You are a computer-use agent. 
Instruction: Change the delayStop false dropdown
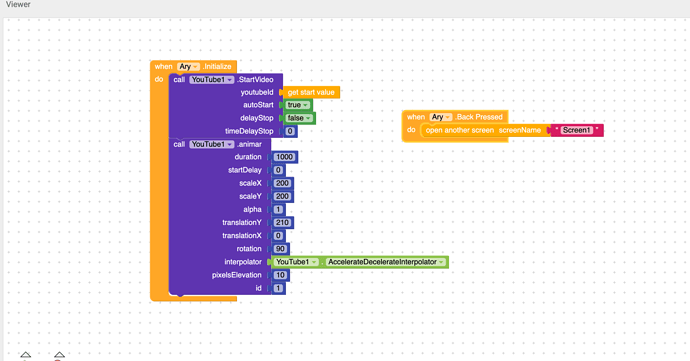(x=299, y=118)
